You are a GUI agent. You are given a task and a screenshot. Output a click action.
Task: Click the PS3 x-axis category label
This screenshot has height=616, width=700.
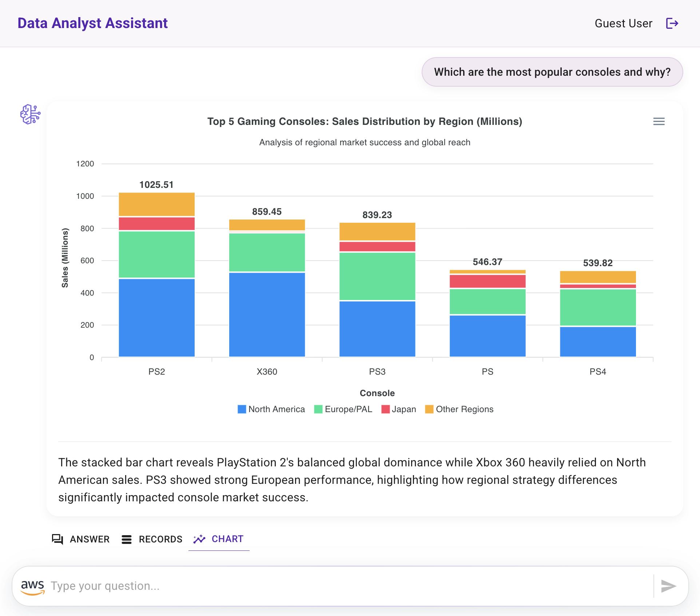coord(377,372)
